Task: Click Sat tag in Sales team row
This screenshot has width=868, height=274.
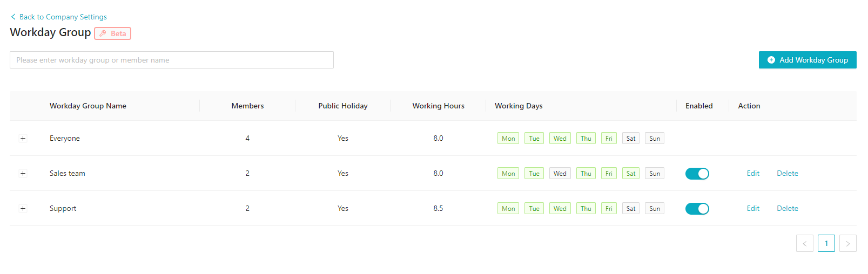Action: (631, 173)
